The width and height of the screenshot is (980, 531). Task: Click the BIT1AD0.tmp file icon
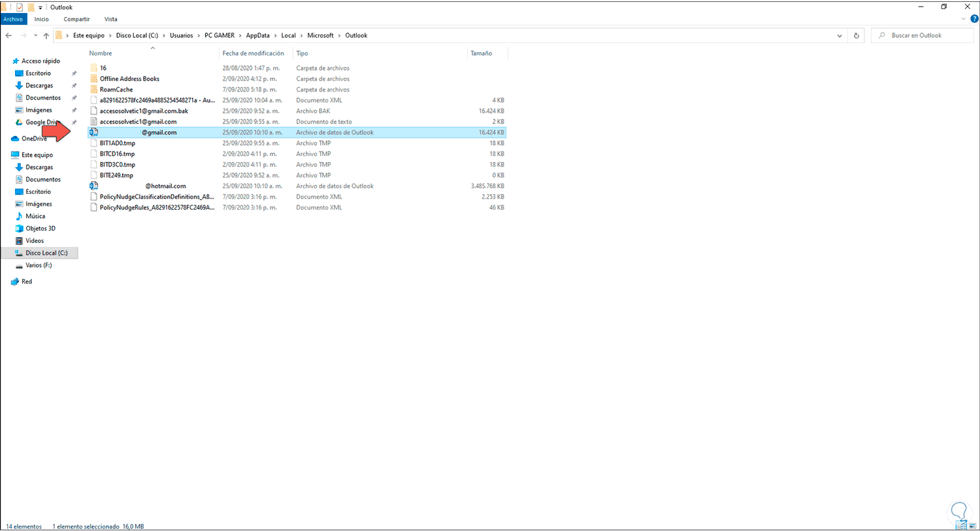pos(94,143)
